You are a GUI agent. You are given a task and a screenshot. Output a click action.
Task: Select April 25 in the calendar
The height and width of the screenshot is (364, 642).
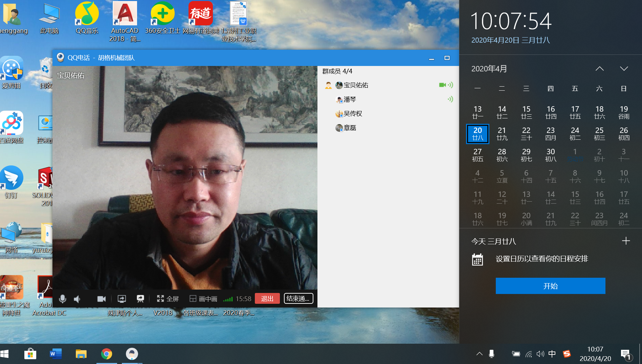tap(599, 134)
